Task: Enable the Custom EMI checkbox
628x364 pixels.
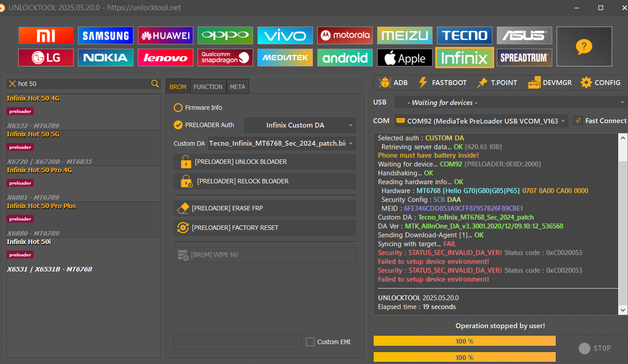Action: [328, 342]
